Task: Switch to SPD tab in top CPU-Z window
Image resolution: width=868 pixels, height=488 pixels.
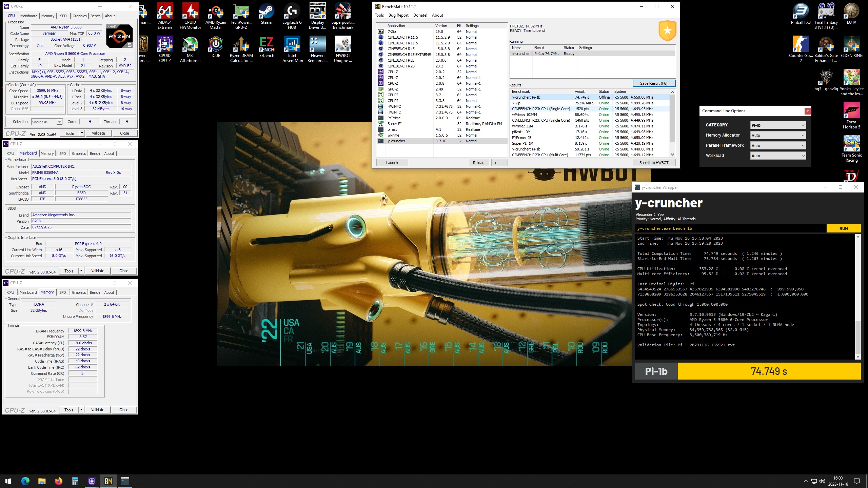Action: [63, 16]
